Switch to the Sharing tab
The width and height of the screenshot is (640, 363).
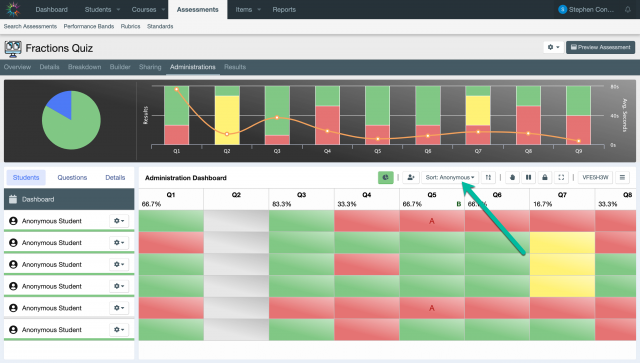point(150,67)
